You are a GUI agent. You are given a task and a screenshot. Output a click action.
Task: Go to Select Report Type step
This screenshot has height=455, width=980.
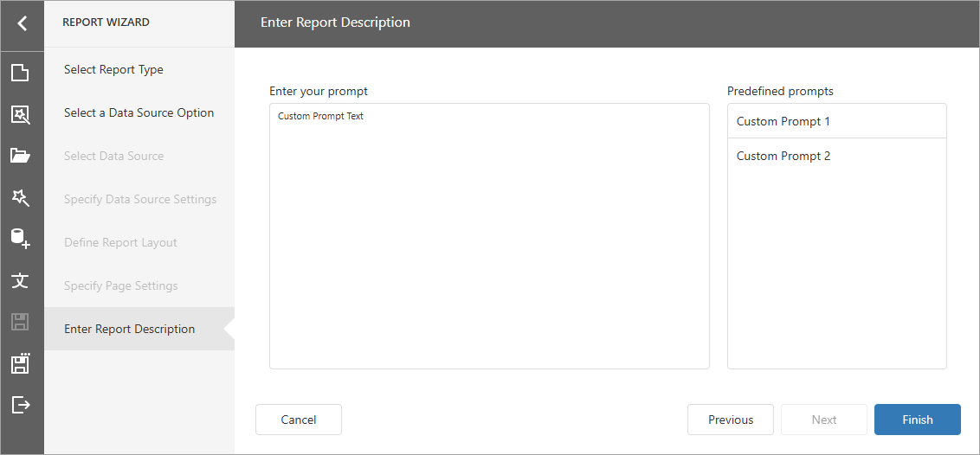139,69
